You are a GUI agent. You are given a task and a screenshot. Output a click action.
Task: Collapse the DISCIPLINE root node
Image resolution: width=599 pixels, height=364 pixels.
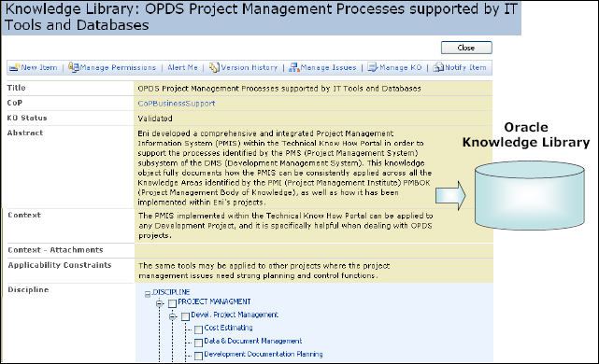click(148, 294)
